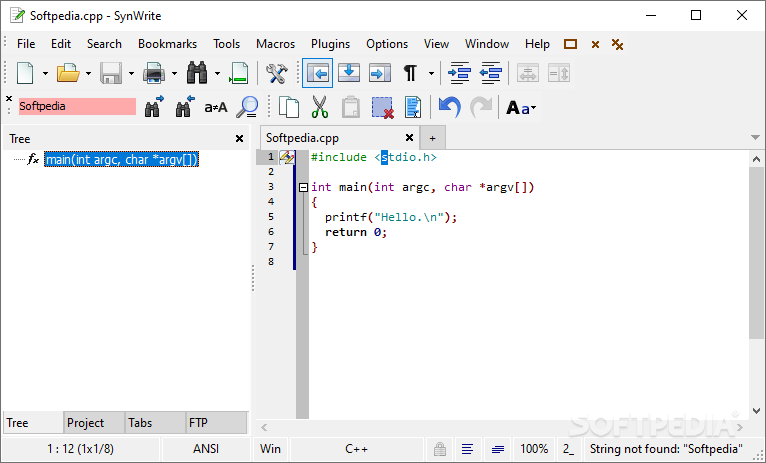Click Find previous binoculars icon
Image resolution: width=766 pixels, height=463 pixels.
[x=185, y=106]
